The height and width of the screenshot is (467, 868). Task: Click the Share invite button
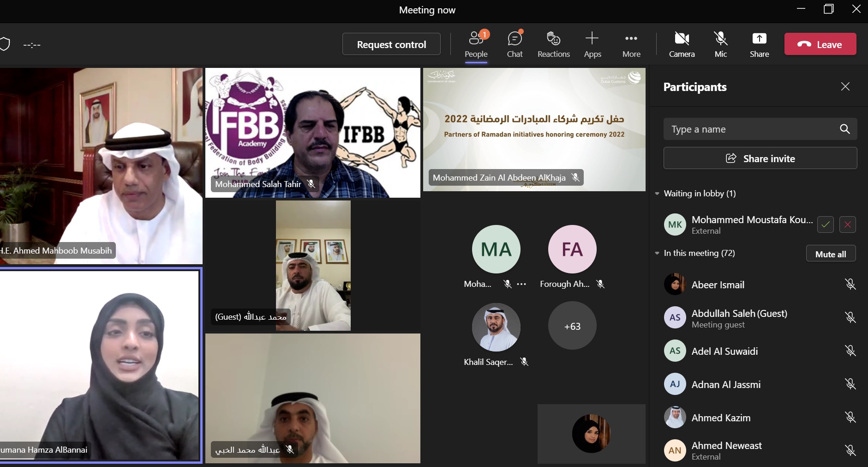click(x=760, y=158)
